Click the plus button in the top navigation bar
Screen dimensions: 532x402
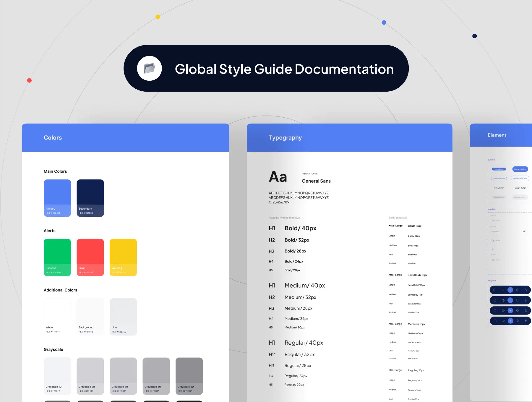(510, 290)
